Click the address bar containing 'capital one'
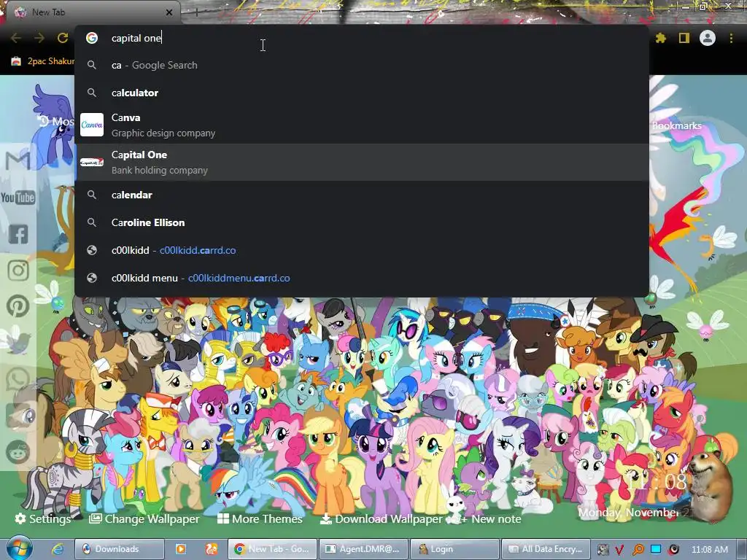Image resolution: width=747 pixels, height=560 pixels. coord(362,38)
